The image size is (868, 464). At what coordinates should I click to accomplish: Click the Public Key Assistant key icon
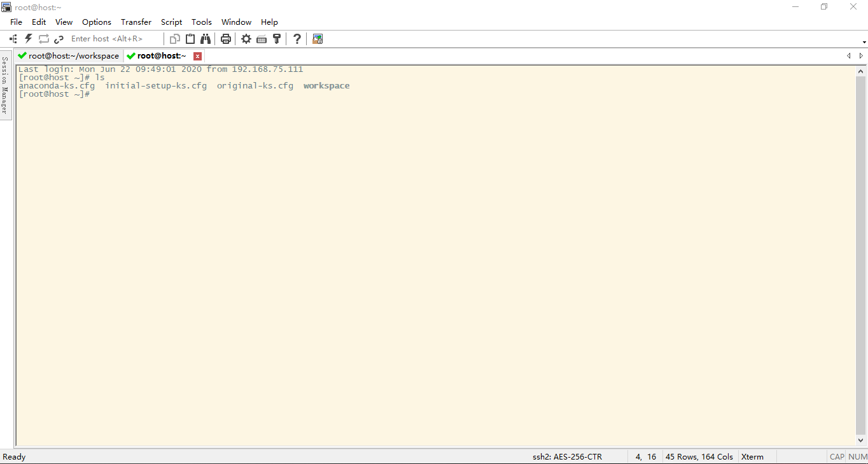point(277,39)
